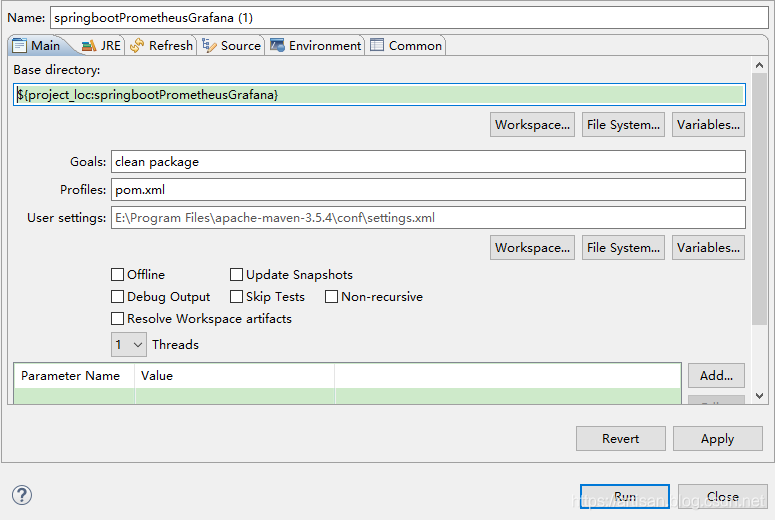Click into the Goals input field
The width and height of the screenshot is (775, 520).
(x=428, y=162)
